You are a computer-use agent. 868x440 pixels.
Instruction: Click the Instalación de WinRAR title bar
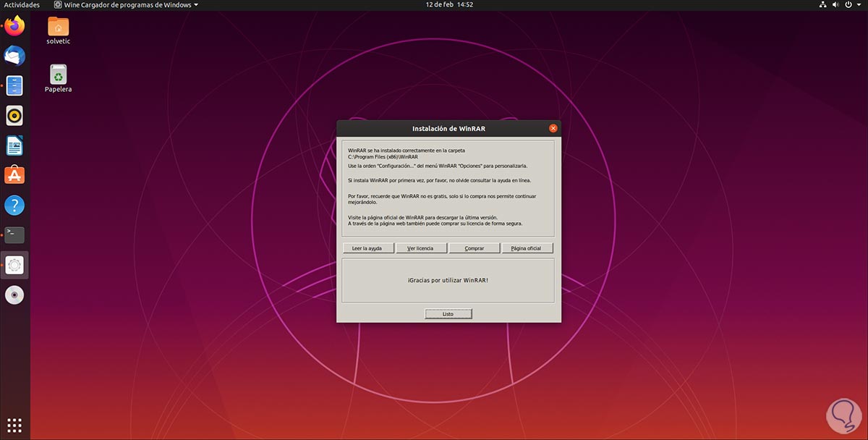point(448,128)
